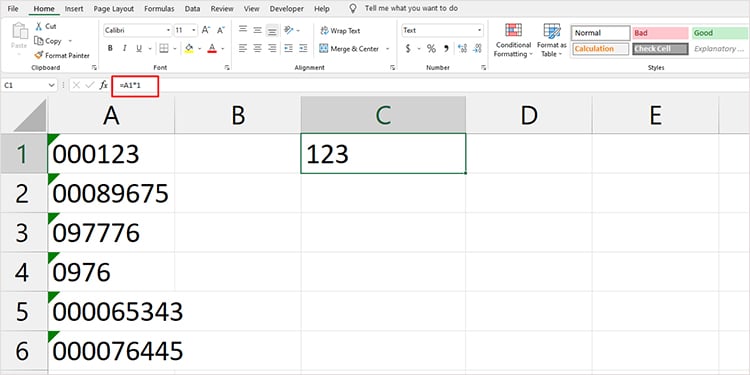750x375 pixels.
Task: Toggle underline formatting
Action: click(x=139, y=48)
